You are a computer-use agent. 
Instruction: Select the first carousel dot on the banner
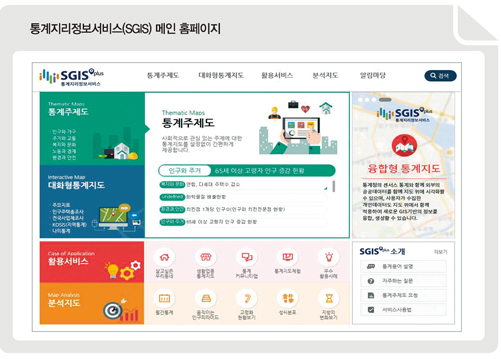tap(360, 100)
